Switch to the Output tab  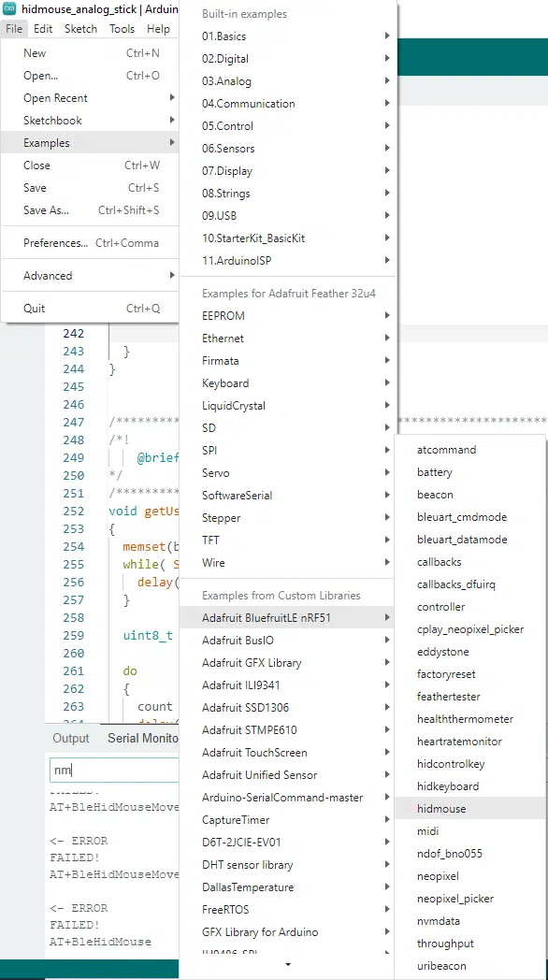pos(71,738)
